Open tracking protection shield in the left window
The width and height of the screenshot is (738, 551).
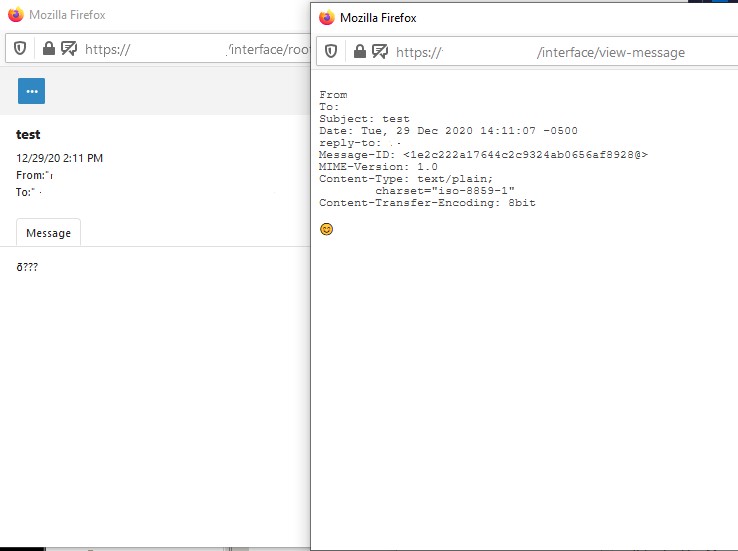[x=21, y=49]
